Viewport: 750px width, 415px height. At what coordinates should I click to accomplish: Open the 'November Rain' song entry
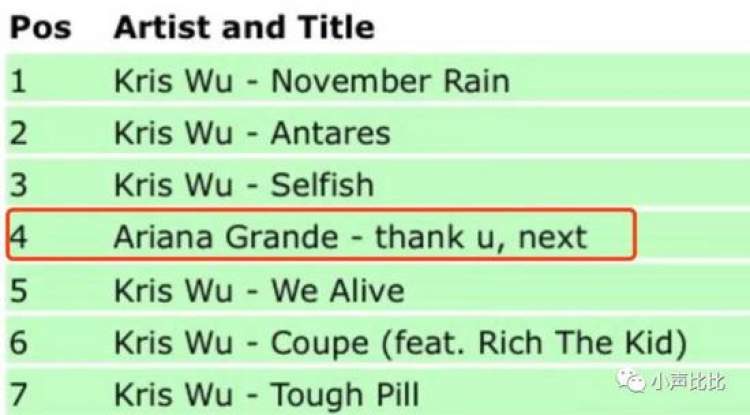click(390, 81)
